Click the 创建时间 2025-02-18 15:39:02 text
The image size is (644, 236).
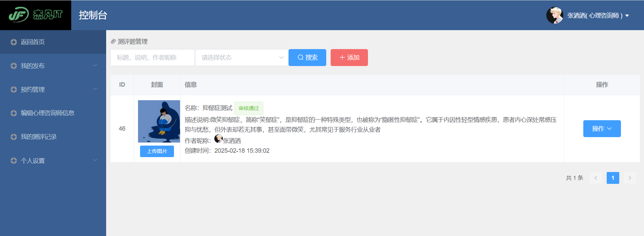tap(227, 151)
